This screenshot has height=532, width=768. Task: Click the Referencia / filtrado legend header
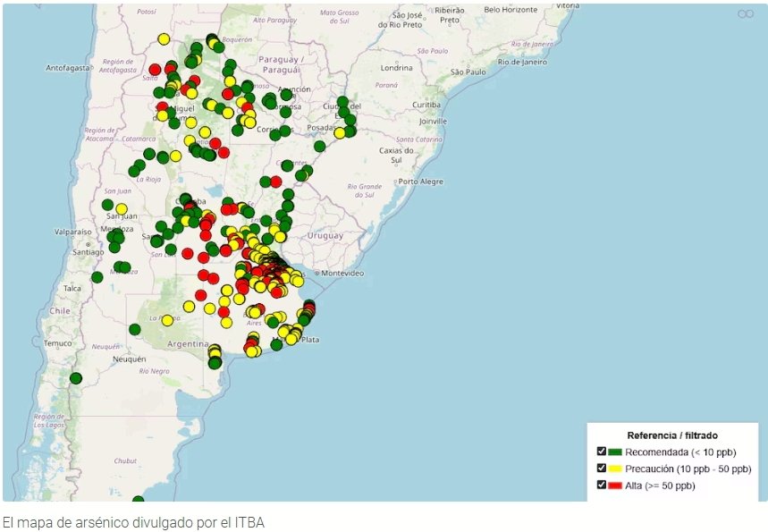672,435
